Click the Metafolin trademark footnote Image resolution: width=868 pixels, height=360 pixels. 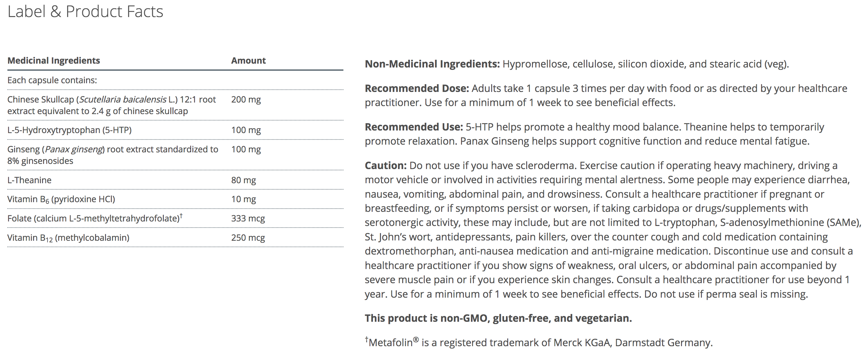click(x=538, y=342)
